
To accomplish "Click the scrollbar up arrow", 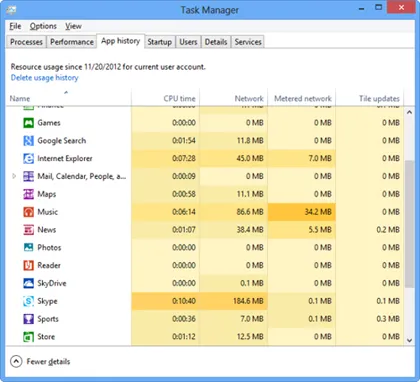I will click(x=409, y=112).
